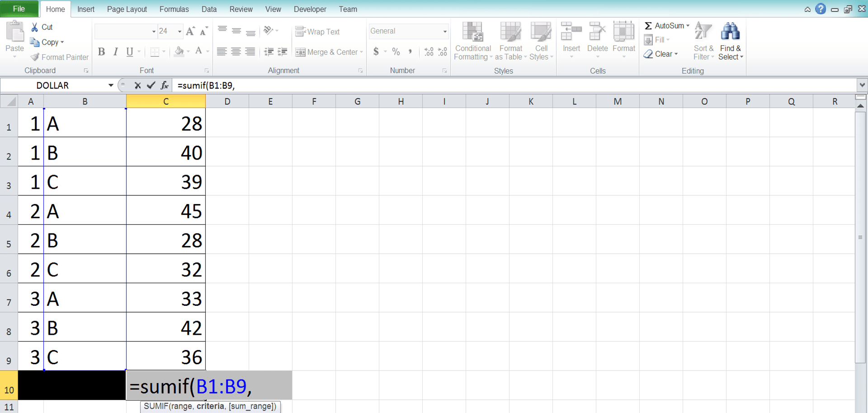Image resolution: width=868 pixels, height=413 pixels.
Task: Open the Insert Function fx dialog
Action: point(165,85)
